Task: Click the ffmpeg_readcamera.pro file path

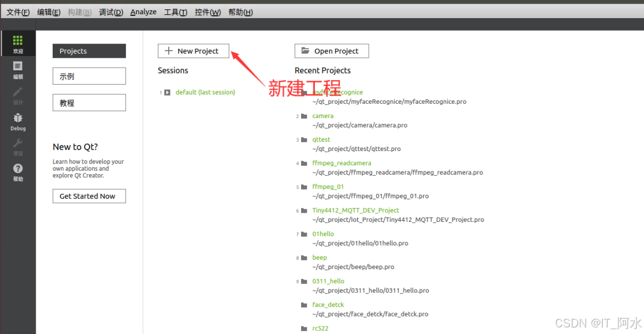Action: 398,172
